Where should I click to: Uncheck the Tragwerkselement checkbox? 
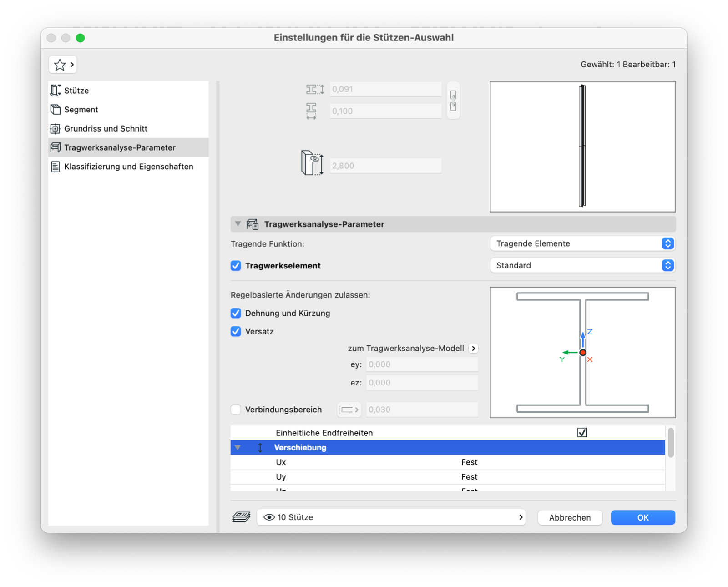(236, 266)
